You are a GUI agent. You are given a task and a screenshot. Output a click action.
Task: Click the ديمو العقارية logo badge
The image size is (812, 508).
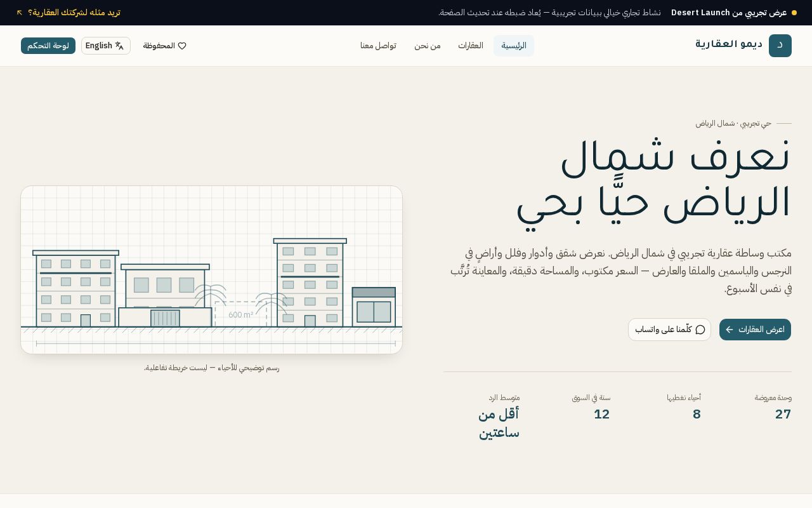click(x=780, y=46)
